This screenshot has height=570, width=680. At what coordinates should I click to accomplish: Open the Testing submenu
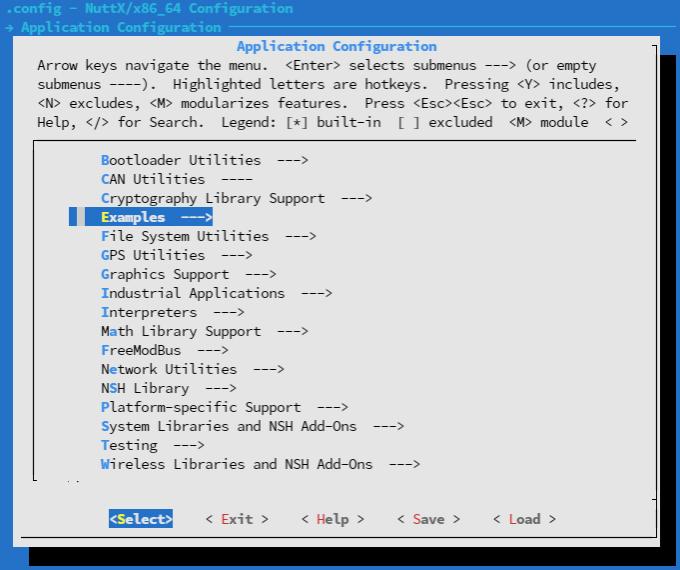point(153,446)
